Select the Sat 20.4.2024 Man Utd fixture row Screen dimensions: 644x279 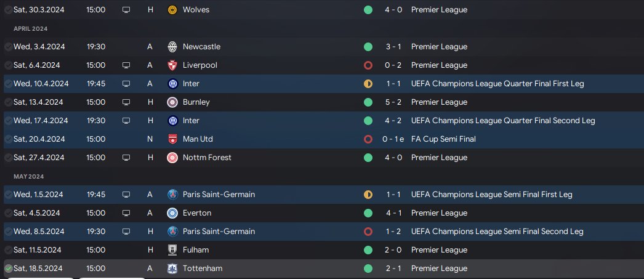coord(277,139)
